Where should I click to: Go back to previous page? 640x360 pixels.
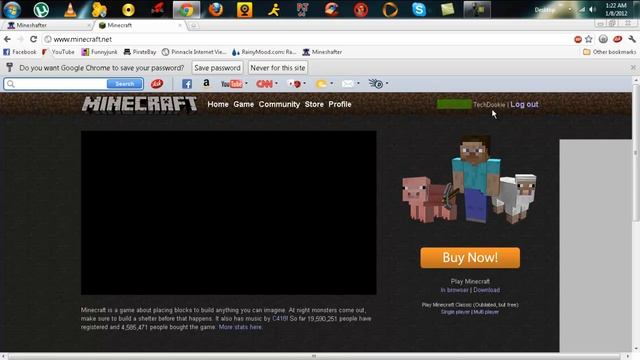click(7, 39)
